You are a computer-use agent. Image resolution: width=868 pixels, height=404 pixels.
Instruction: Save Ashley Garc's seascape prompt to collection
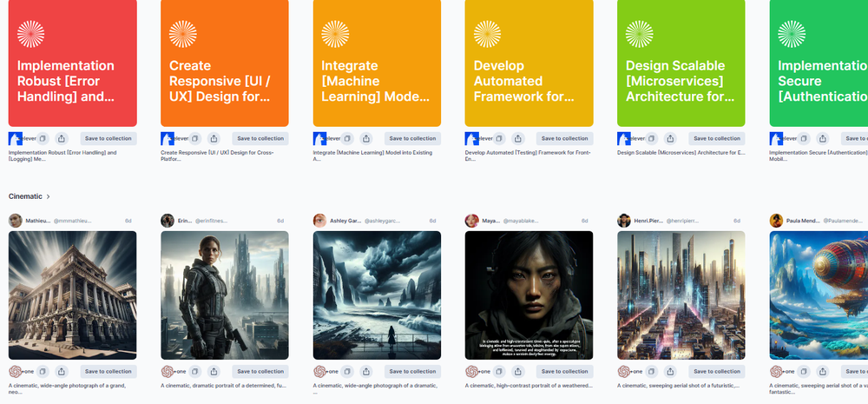coord(412,371)
